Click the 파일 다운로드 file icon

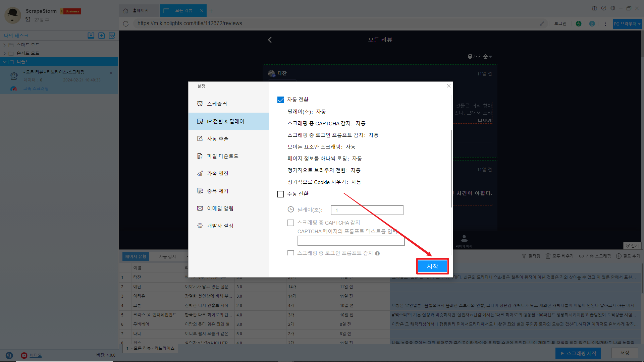click(x=200, y=156)
